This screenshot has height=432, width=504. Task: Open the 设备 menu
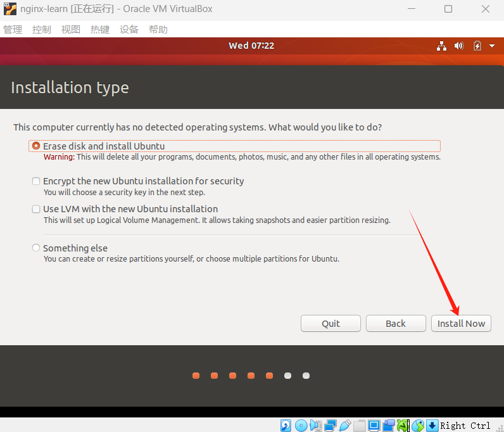(x=129, y=30)
